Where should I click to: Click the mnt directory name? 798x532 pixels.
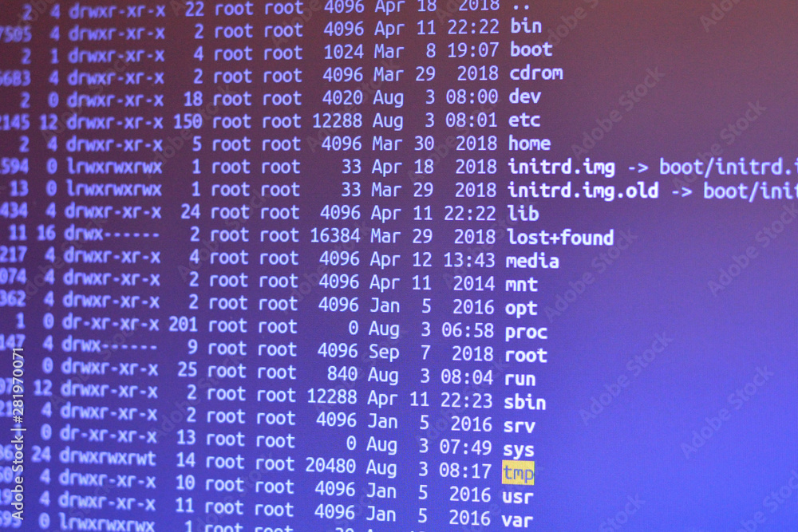pos(522,284)
